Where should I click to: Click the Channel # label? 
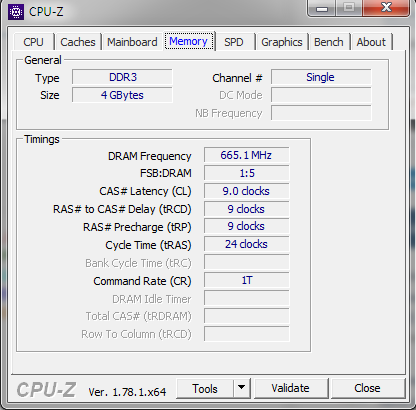pos(237,78)
